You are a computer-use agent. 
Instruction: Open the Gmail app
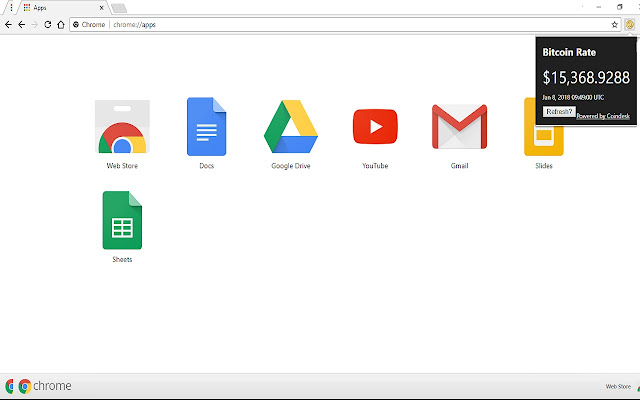[459, 127]
